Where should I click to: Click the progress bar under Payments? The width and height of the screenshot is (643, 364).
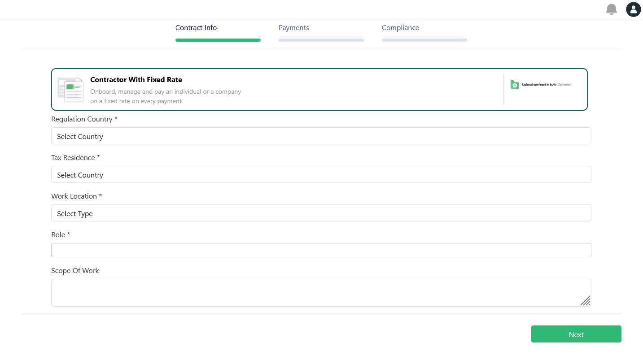click(x=321, y=40)
